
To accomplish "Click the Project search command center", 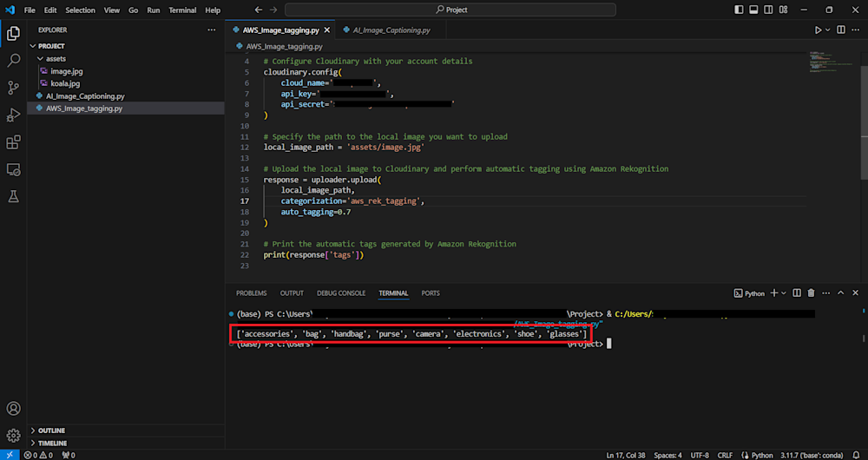I will click(450, 10).
